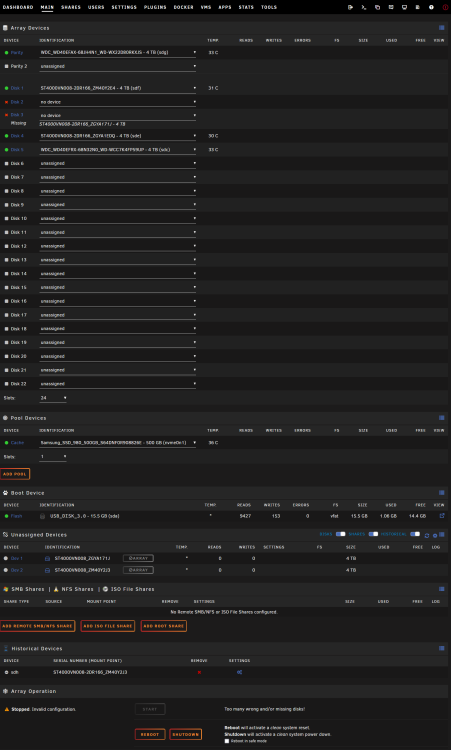451x750 pixels.
Task: Open the Dev 2 device link
Action: [x=16, y=570]
